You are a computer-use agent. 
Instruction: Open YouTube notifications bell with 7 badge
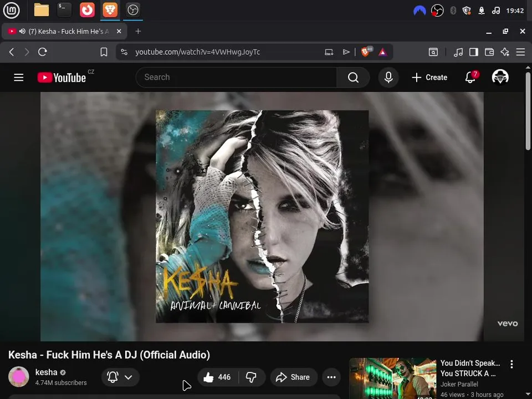pos(470,78)
